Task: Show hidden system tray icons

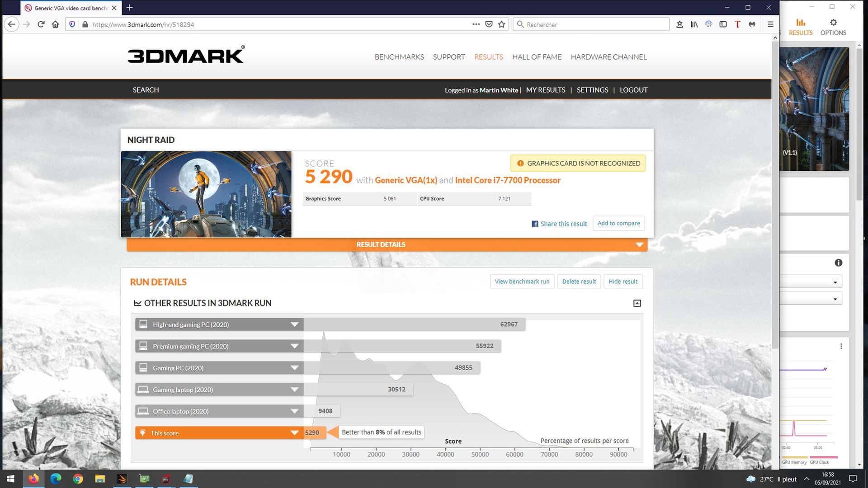Action: pyautogui.click(x=807, y=479)
